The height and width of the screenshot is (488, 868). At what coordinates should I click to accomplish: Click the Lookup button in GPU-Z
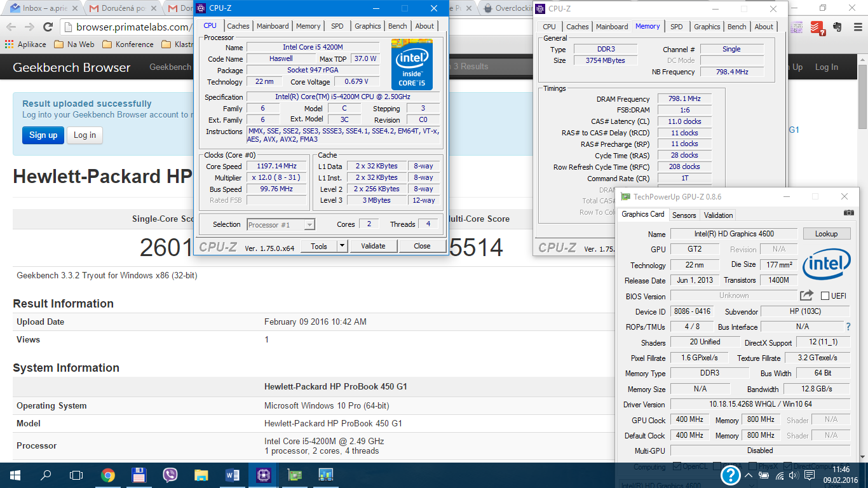pos(826,233)
